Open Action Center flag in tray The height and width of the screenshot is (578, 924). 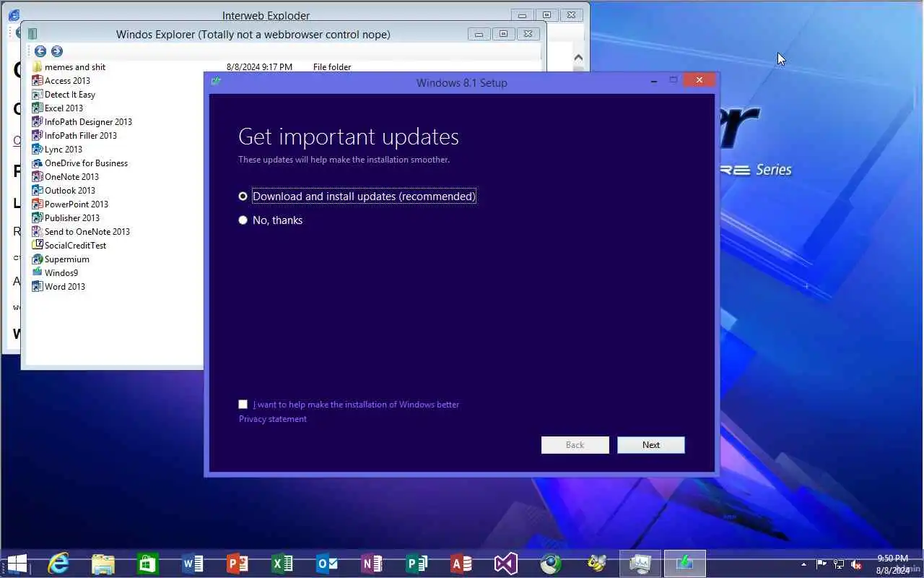tap(821, 564)
